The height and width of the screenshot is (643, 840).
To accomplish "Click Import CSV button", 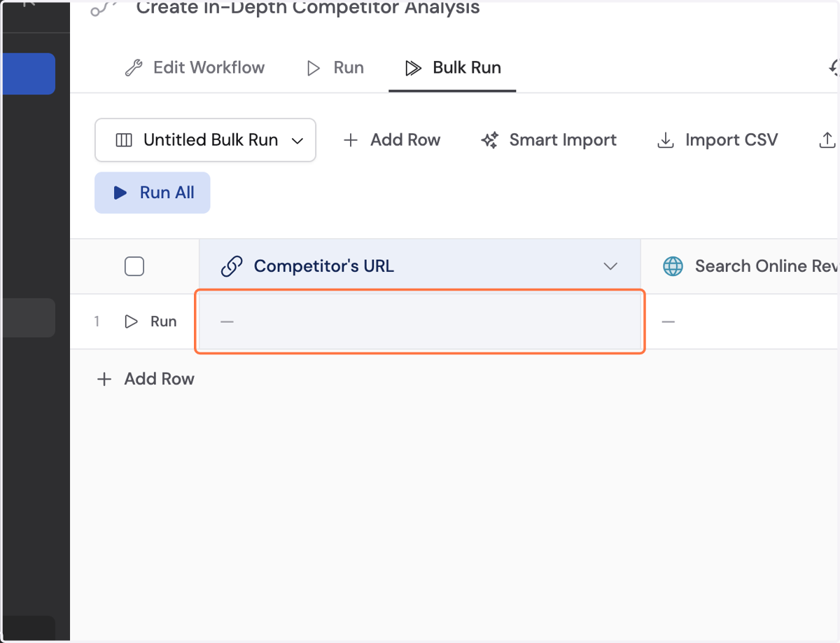I will [x=717, y=140].
